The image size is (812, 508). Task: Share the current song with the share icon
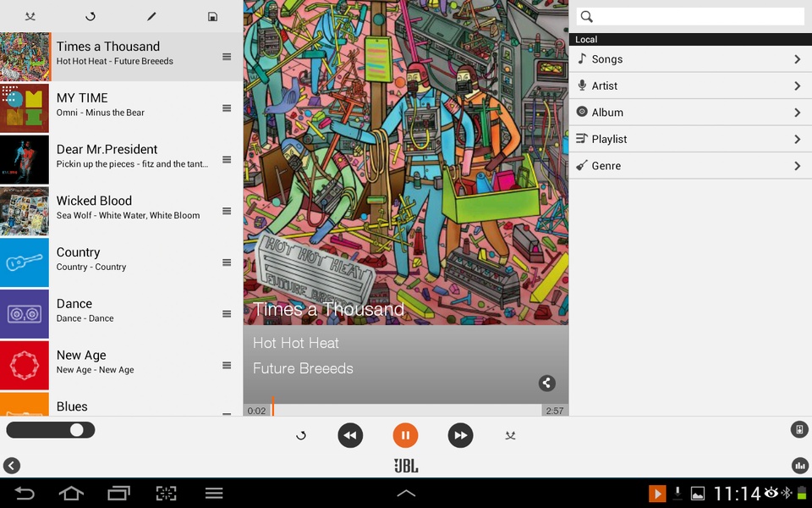[x=547, y=383]
